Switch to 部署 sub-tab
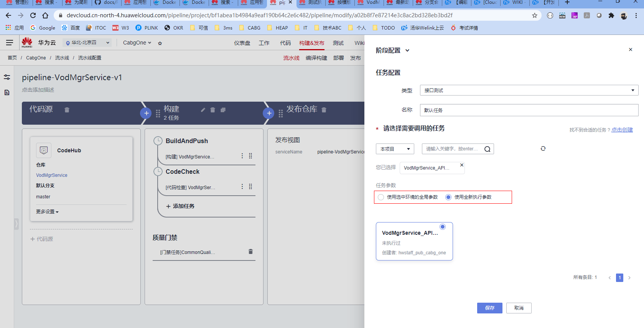This screenshot has width=644, height=328. point(339,58)
